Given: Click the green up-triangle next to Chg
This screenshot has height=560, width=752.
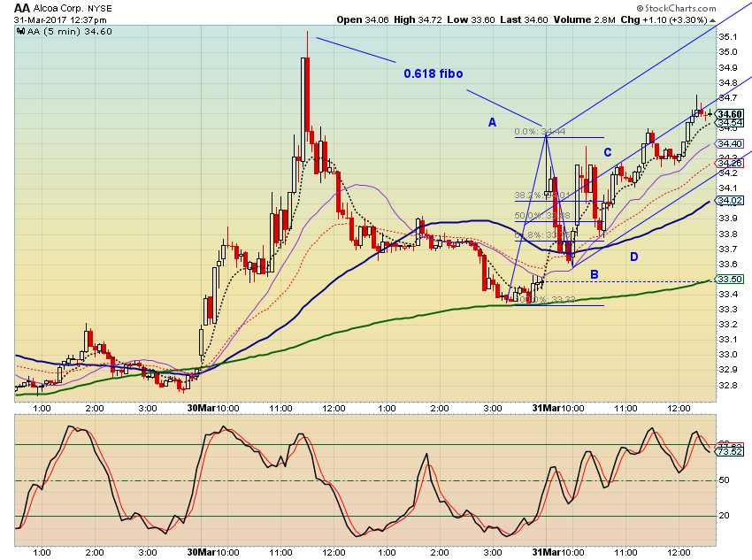Looking at the screenshot, I should tap(713, 20).
